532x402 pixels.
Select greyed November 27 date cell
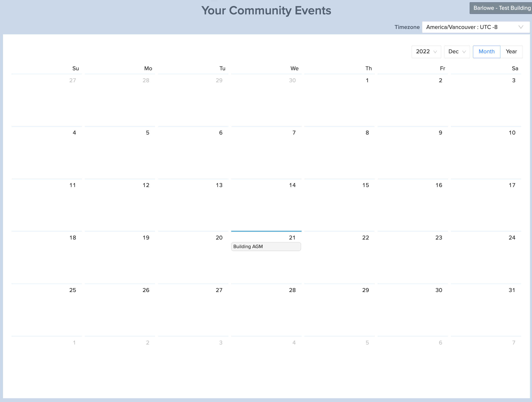tap(47, 100)
